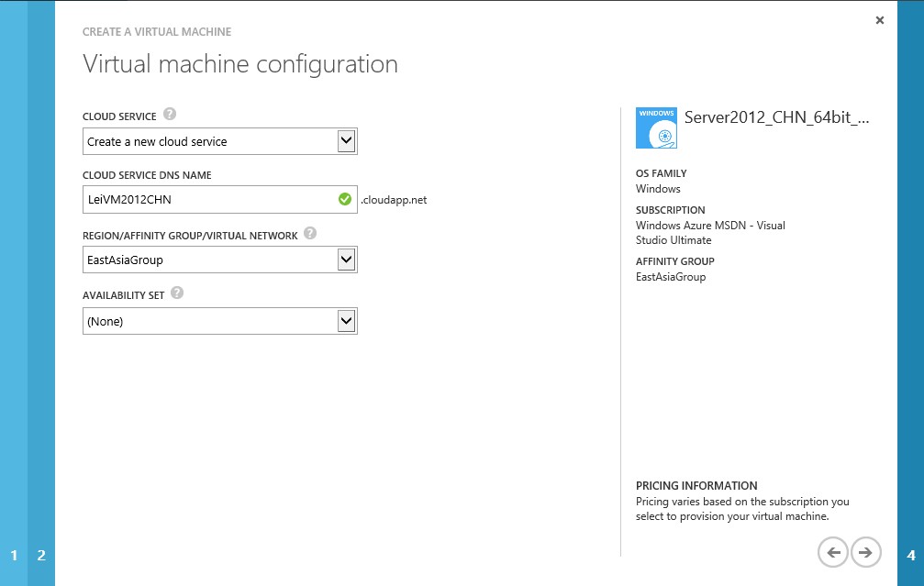
Task: Go back using the left arrow button
Action: [832, 552]
